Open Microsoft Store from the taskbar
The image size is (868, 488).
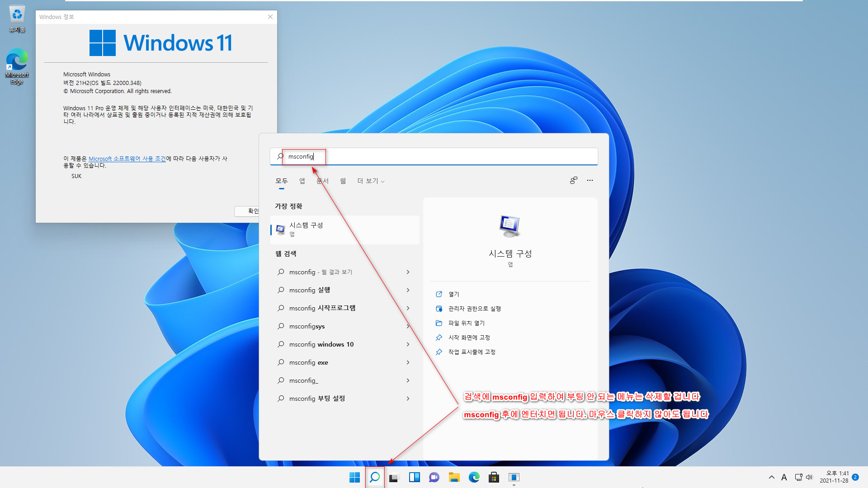point(494,477)
